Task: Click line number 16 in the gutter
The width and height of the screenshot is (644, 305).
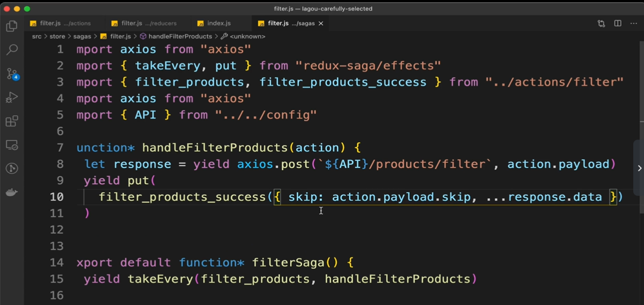Action: (57, 295)
